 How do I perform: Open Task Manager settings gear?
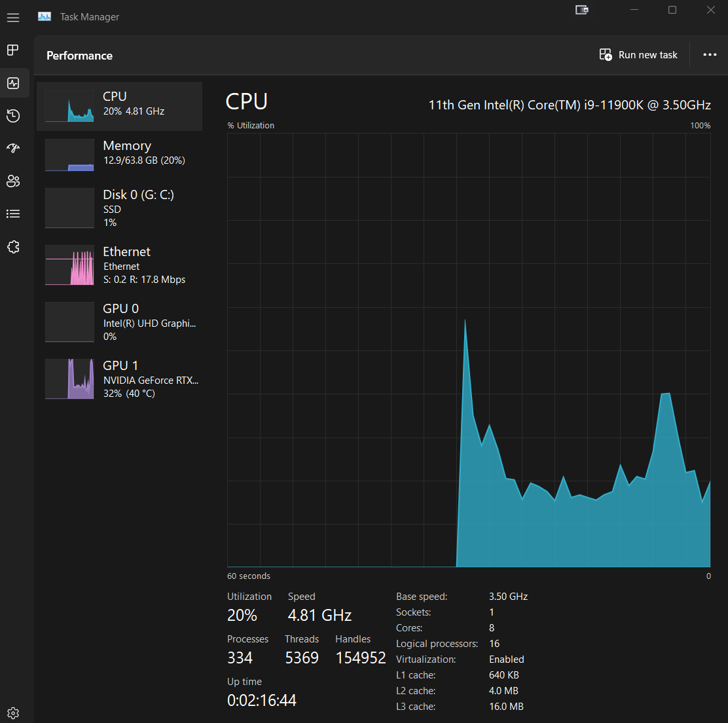13,713
